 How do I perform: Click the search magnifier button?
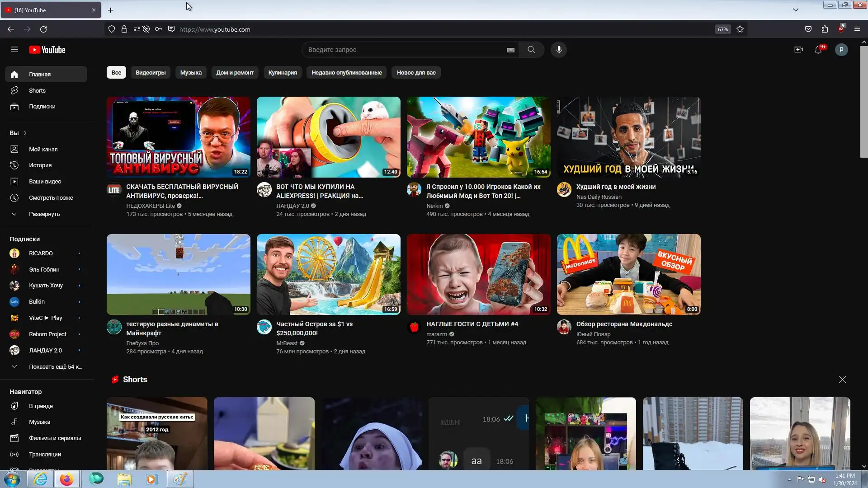[531, 50]
